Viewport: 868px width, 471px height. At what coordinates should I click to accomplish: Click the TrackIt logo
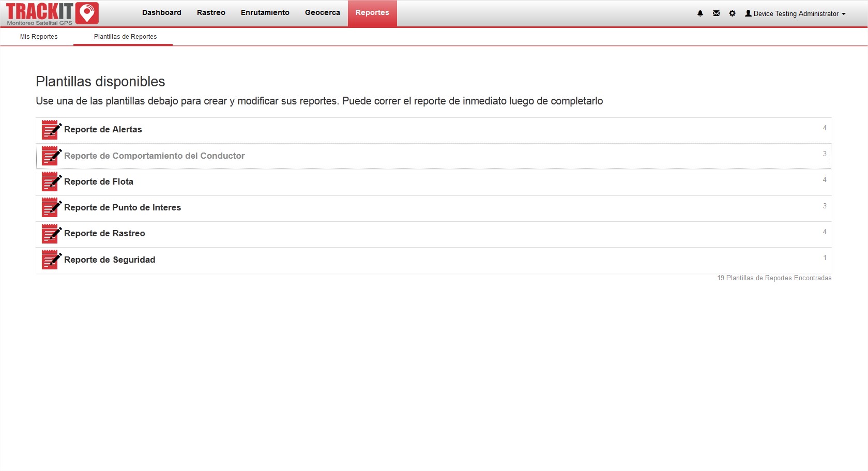pos(52,14)
